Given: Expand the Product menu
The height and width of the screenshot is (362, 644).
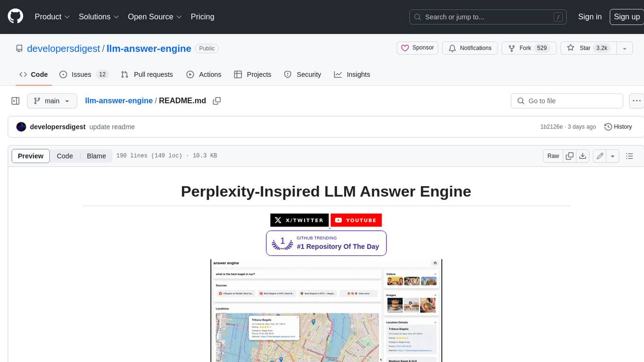Looking at the screenshot, I should tap(52, 17).
